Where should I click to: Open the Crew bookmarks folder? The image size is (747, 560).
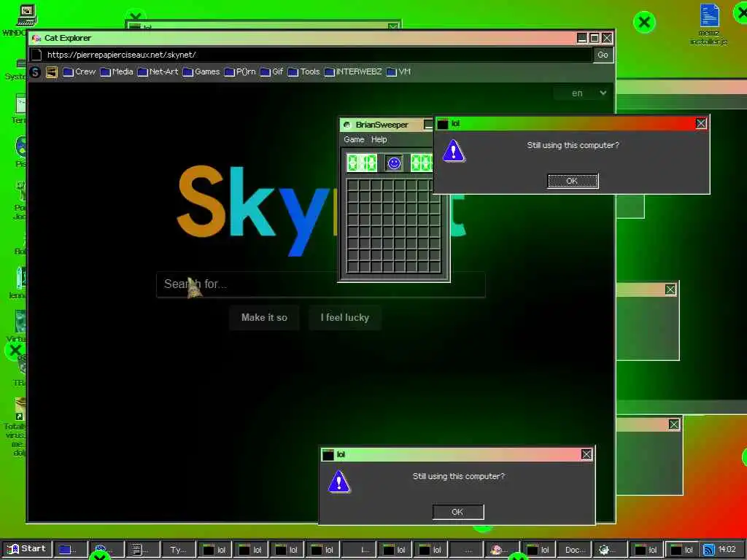tap(80, 72)
